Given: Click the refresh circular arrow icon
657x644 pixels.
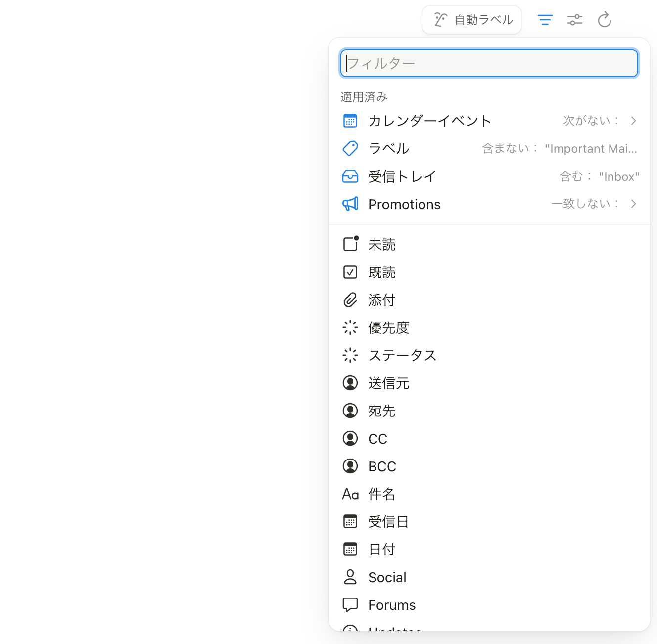Looking at the screenshot, I should (x=604, y=20).
